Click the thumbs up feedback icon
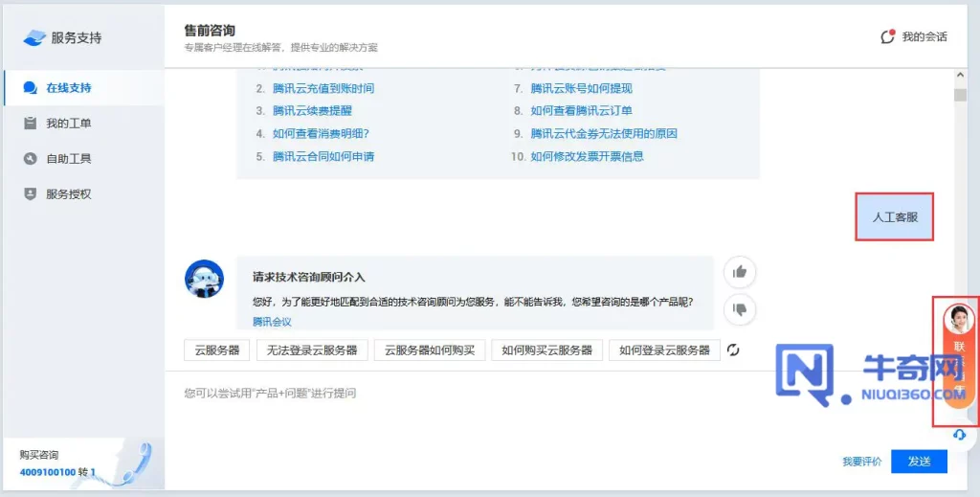980x497 pixels. (x=740, y=272)
